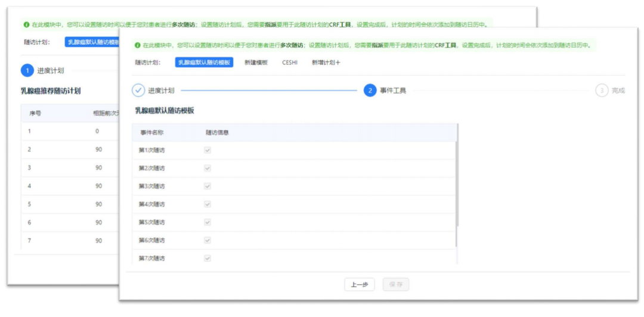644x317 pixels.
Task: Switch to the CESHI plan tab
Action: click(x=290, y=63)
